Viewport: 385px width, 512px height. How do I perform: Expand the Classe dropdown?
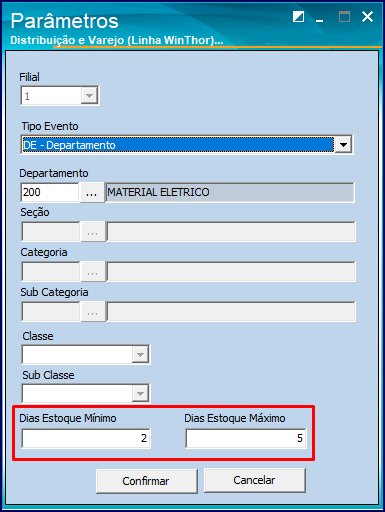coord(140,354)
